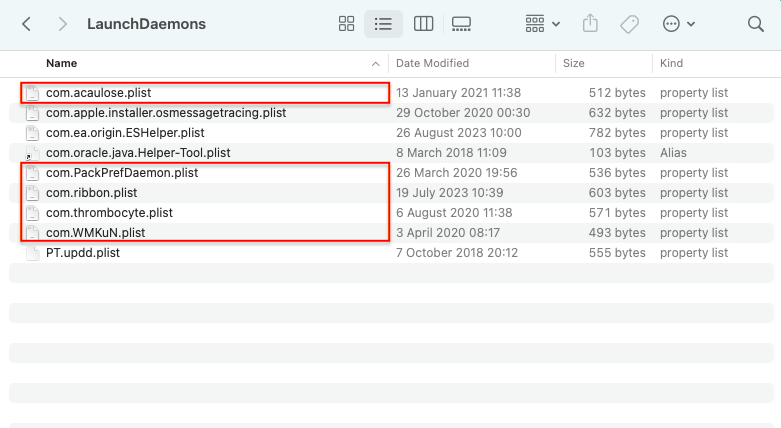The height and width of the screenshot is (428, 781).
Task: Switch to icon grid view
Action: click(x=347, y=23)
